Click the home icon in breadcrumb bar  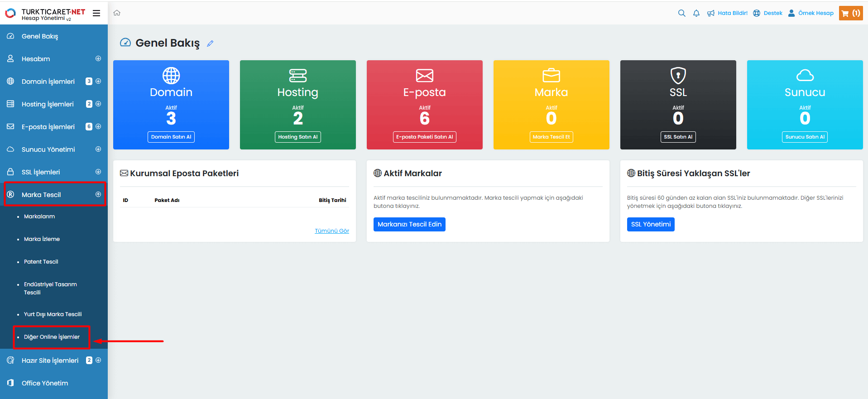(x=117, y=13)
